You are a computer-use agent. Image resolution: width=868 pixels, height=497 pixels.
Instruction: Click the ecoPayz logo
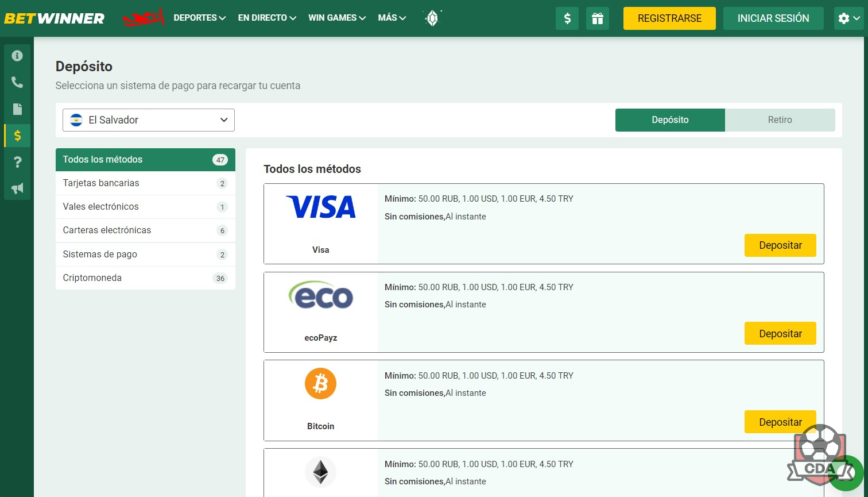pos(321,295)
